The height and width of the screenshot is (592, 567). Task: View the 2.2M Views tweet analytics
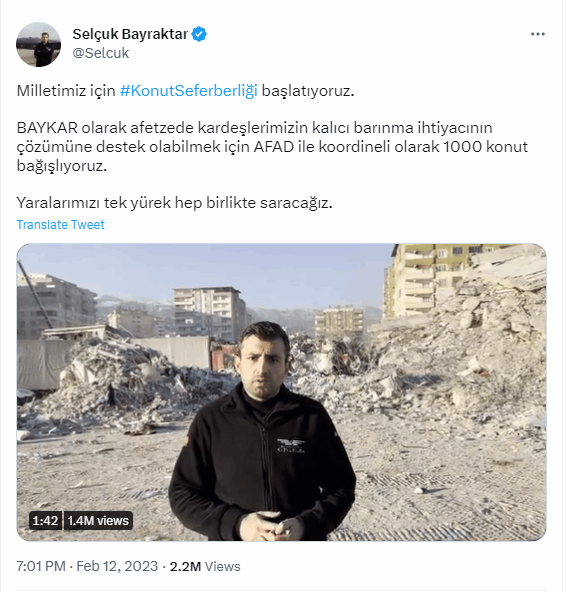[x=205, y=566]
